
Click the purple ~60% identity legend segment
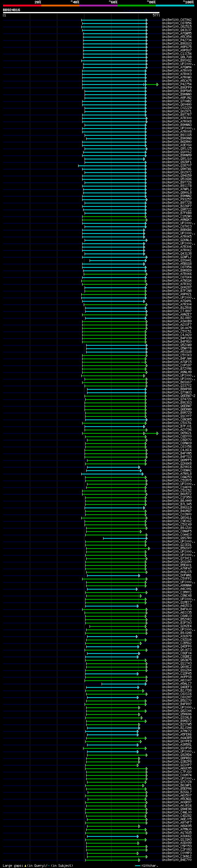pyautogui.click(x=98, y=6)
